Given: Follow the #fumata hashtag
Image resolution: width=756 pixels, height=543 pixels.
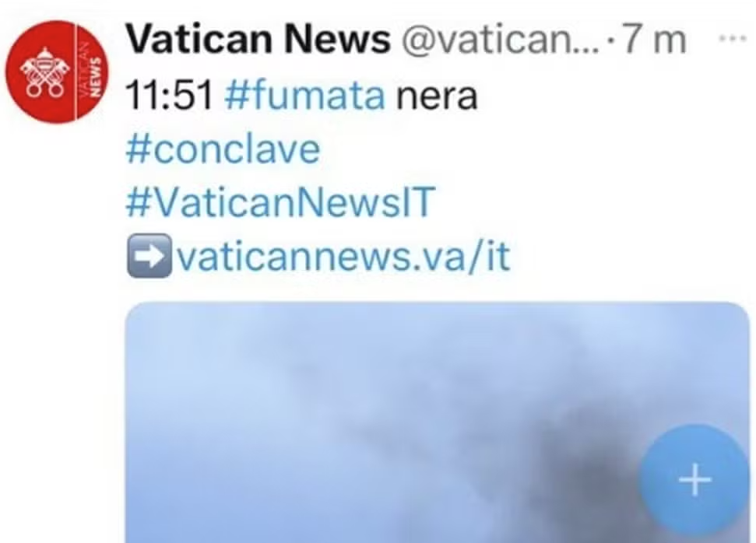Looking at the screenshot, I should point(304,95).
